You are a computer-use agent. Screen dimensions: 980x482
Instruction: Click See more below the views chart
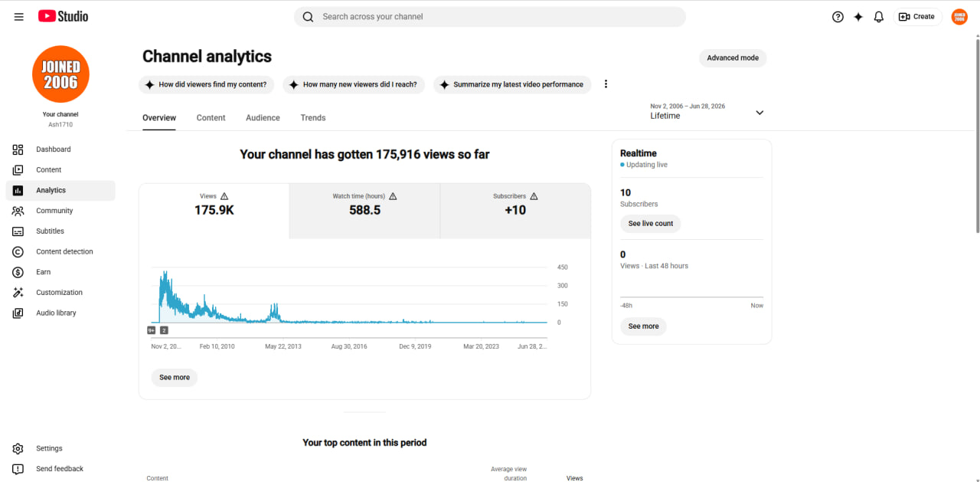175,378
